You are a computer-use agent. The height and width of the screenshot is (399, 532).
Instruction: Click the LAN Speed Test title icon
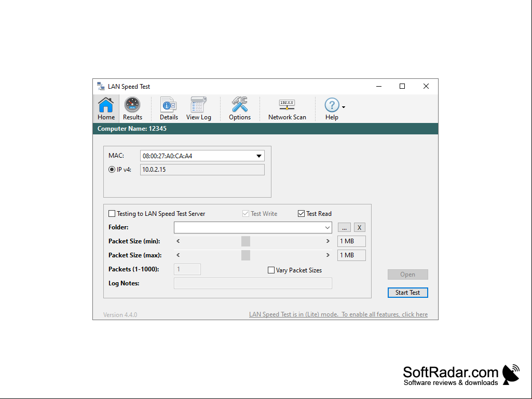click(100, 86)
